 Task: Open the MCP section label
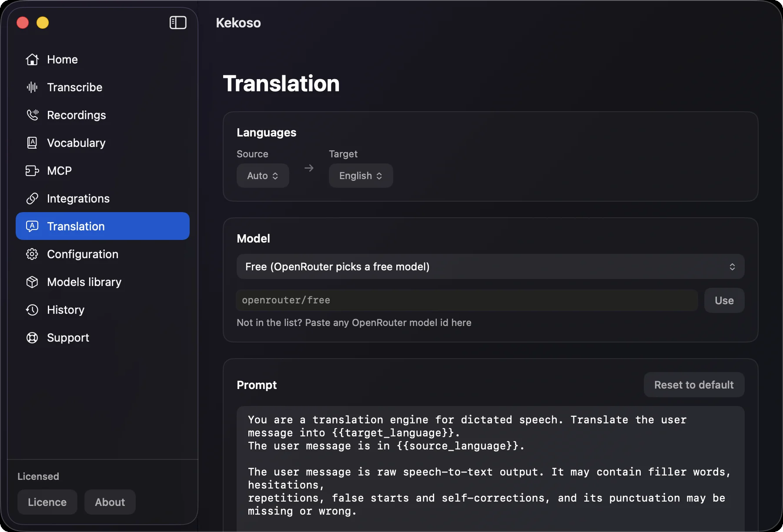coord(59,171)
